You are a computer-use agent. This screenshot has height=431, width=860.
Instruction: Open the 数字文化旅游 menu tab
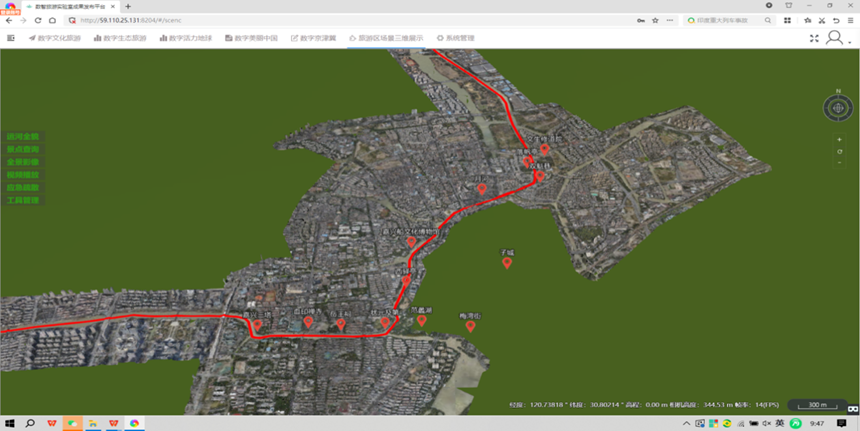58,38
